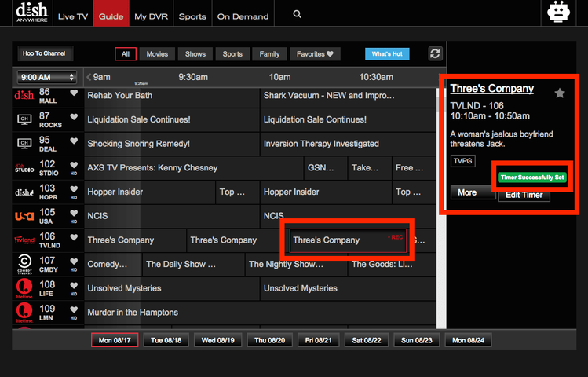This screenshot has height=377, width=588.
Task: Toggle favorite heart for channel 106 TVLND
Action: pyautogui.click(x=74, y=237)
